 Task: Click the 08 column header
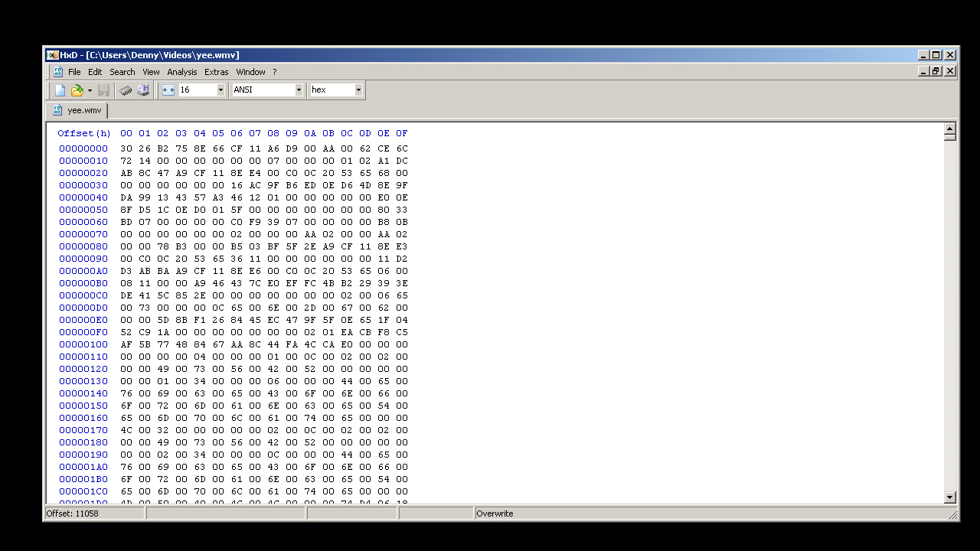tap(273, 133)
